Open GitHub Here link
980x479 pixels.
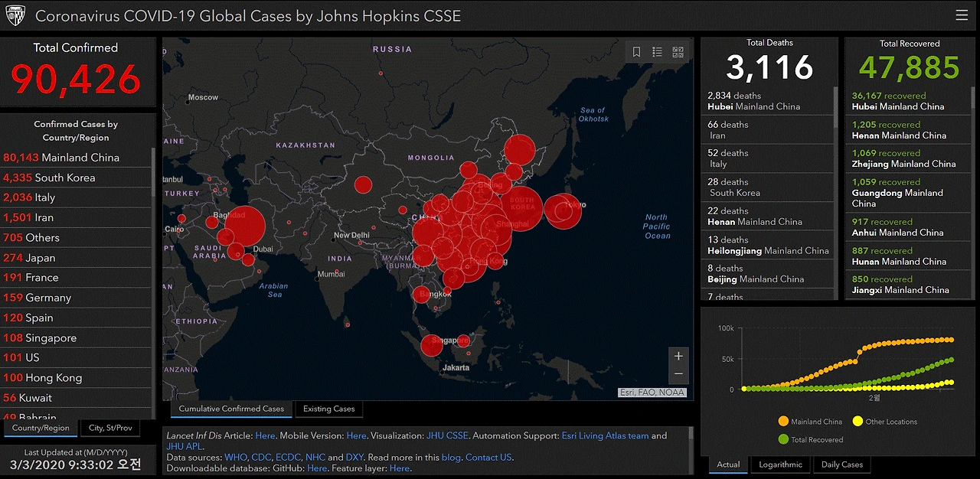click(x=316, y=468)
